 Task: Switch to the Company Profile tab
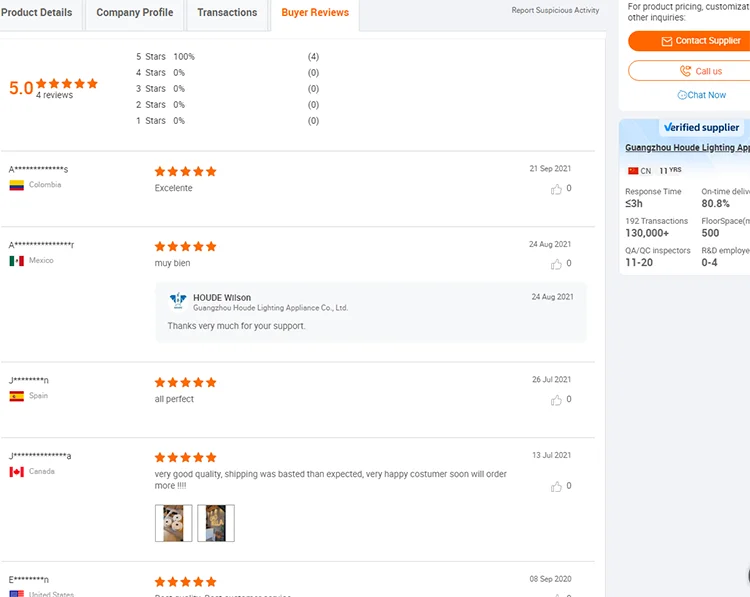134,13
